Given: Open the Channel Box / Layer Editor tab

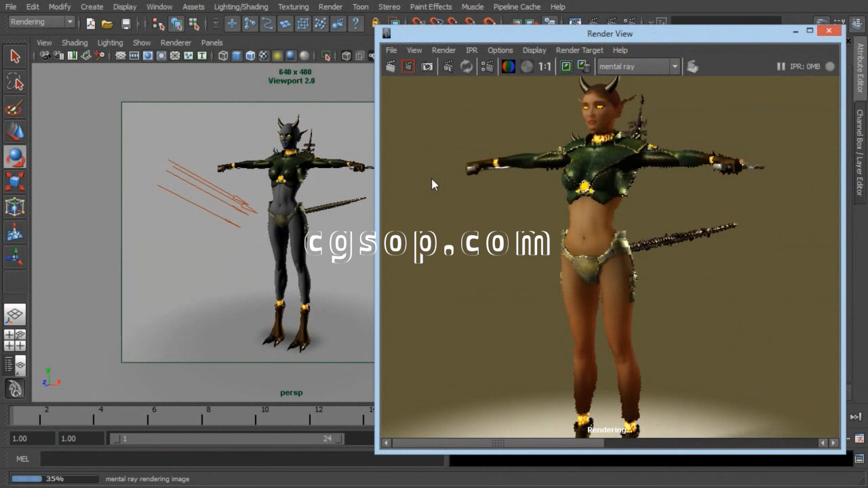Looking at the screenshot, I should pos(860,152).
